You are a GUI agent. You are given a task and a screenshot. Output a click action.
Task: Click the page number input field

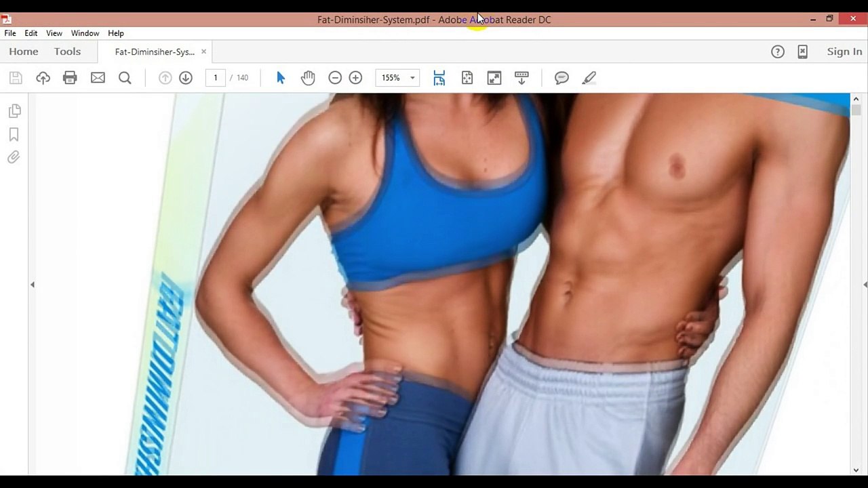pyautogui.click(x=216, y=78)
